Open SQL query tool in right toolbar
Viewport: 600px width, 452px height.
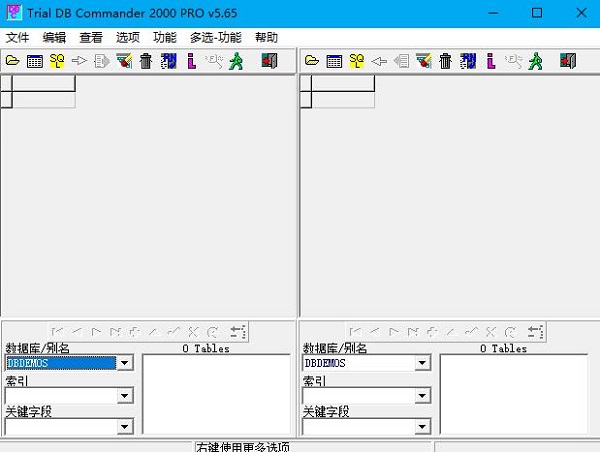pyautogui.click(x=357, y=61)
